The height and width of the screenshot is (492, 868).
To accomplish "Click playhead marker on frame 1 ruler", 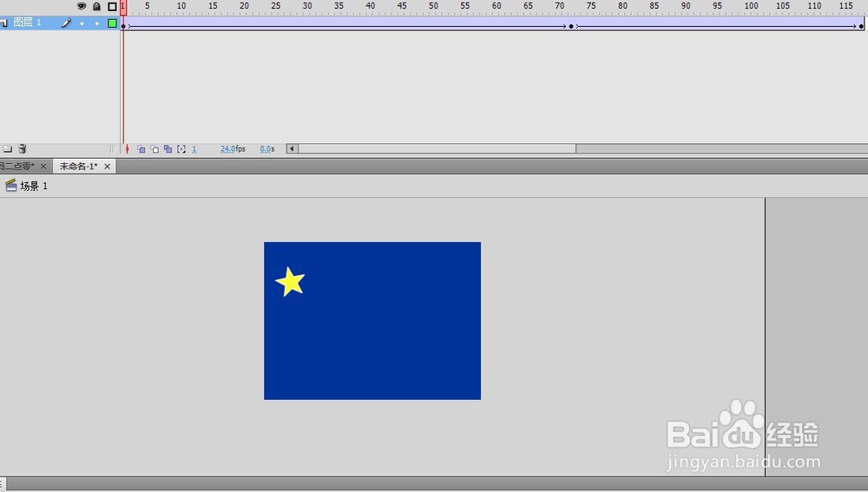I will tap(123, 7).
